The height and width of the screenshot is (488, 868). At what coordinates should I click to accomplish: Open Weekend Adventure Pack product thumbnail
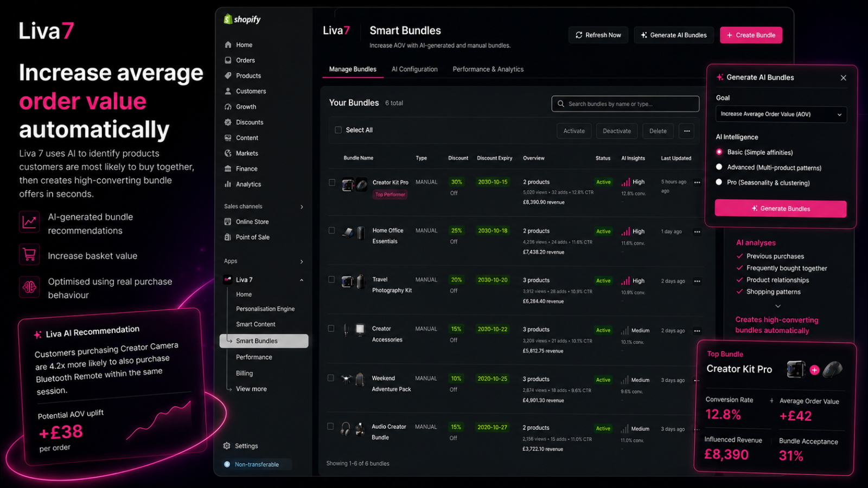(353, 379)
